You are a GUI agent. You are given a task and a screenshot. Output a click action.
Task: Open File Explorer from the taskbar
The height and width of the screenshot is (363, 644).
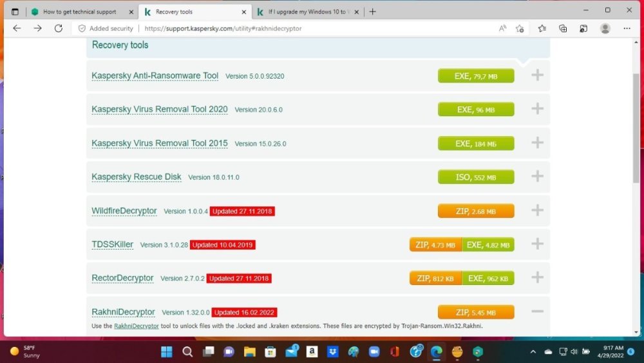click(250, 352)
